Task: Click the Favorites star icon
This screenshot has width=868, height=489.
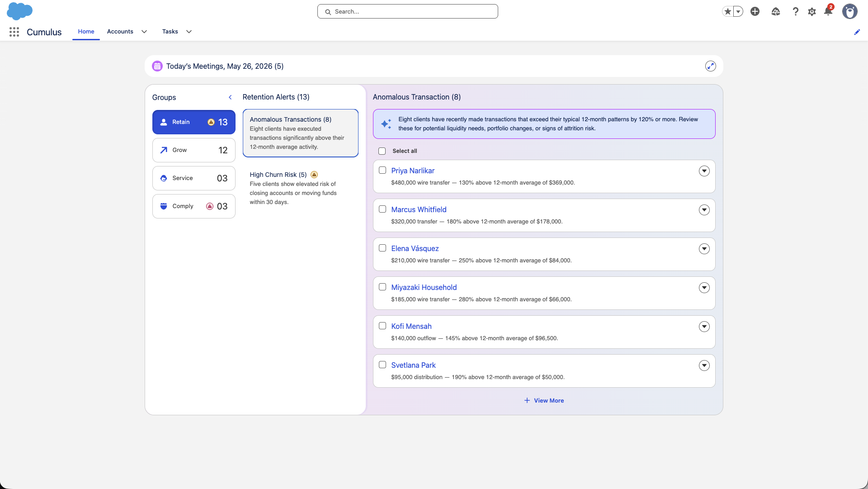Action: [x=727, y=12]
